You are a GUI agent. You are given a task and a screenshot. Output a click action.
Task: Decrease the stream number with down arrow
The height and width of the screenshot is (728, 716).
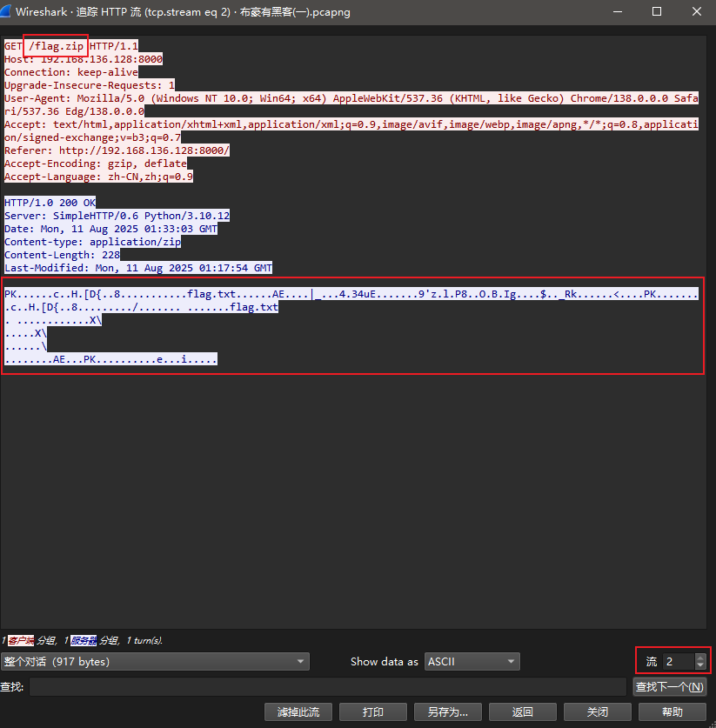[700, 665]
